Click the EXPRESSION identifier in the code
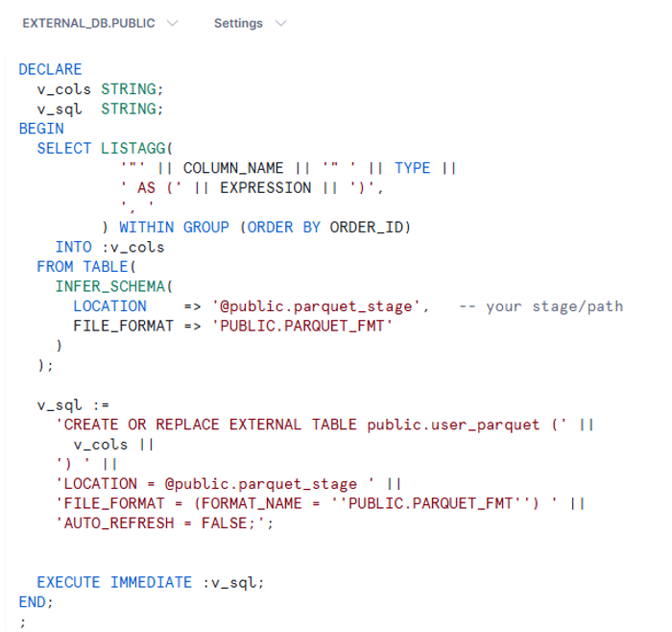 [x=266, y=187]
